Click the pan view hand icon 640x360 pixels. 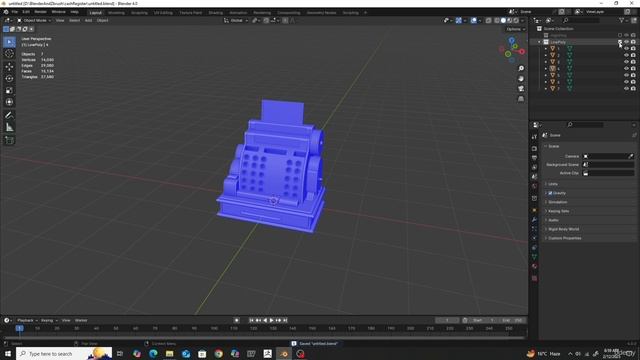(521, 78)
